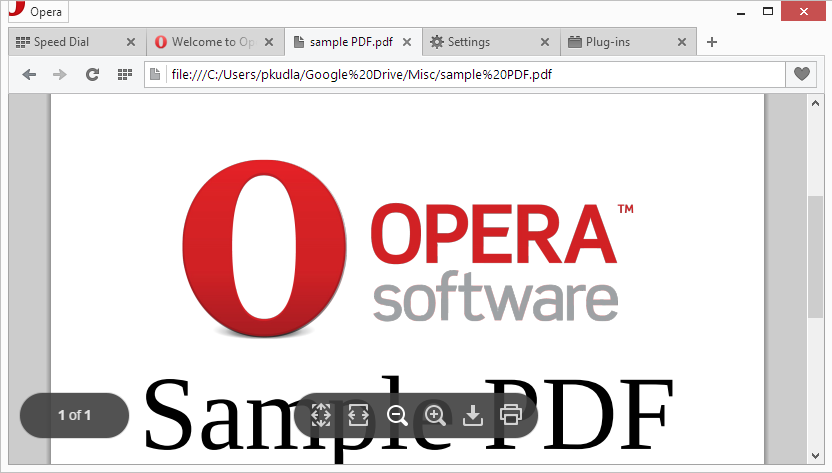Image resolution: width=832 pixels, height=473 pixels.
Task: Close the Plug-ins tab
Action: click(x=682, y=42)
